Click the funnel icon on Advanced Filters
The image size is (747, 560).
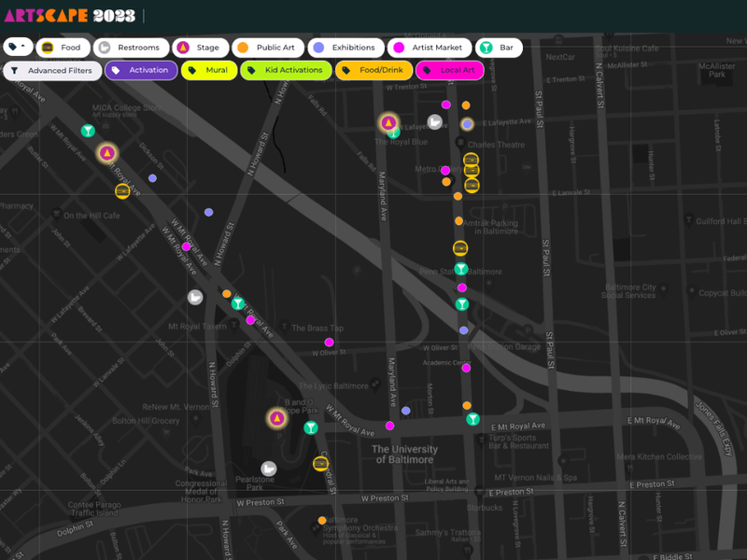13,70
